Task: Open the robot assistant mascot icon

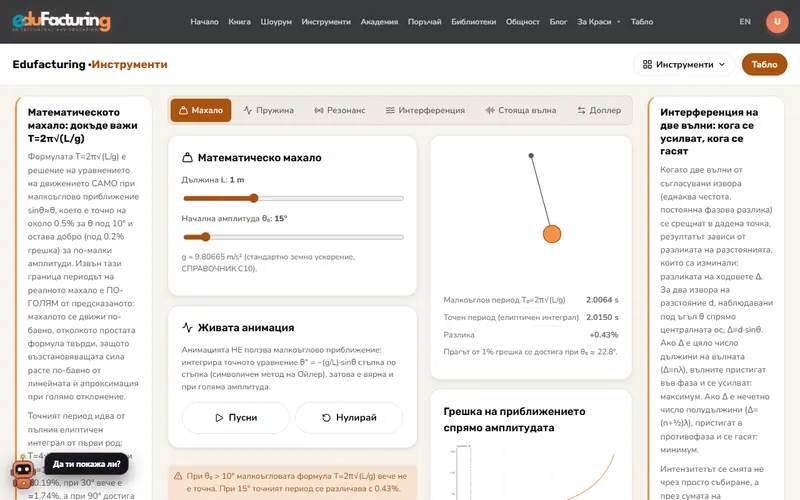Action: click(x=23, y=472)
